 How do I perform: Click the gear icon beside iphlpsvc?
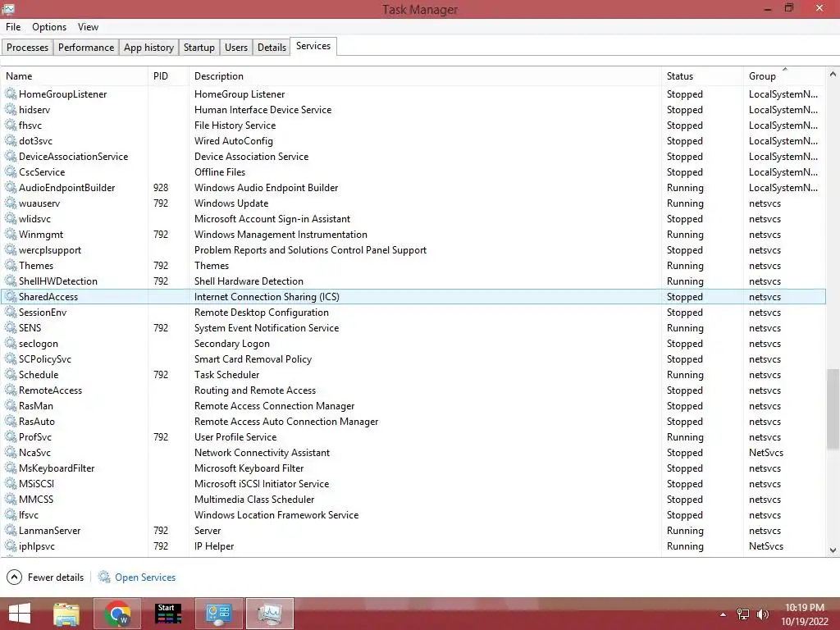11,546
